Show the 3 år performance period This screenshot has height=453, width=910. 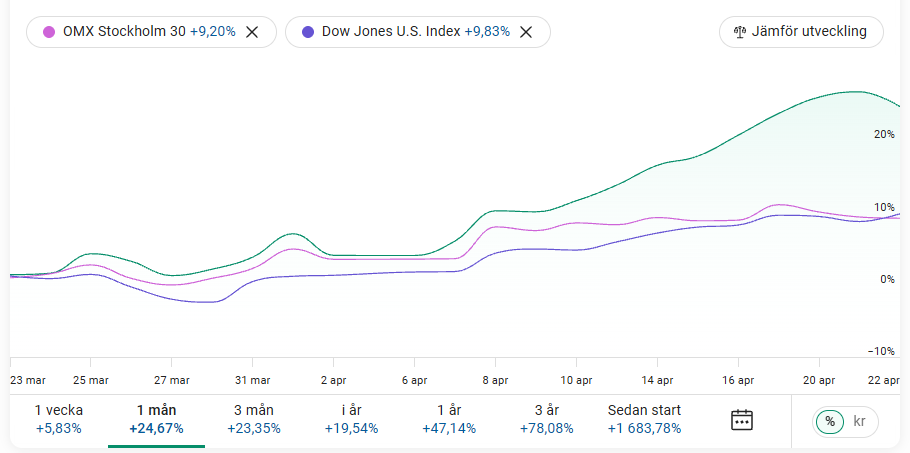coord(546,419)
